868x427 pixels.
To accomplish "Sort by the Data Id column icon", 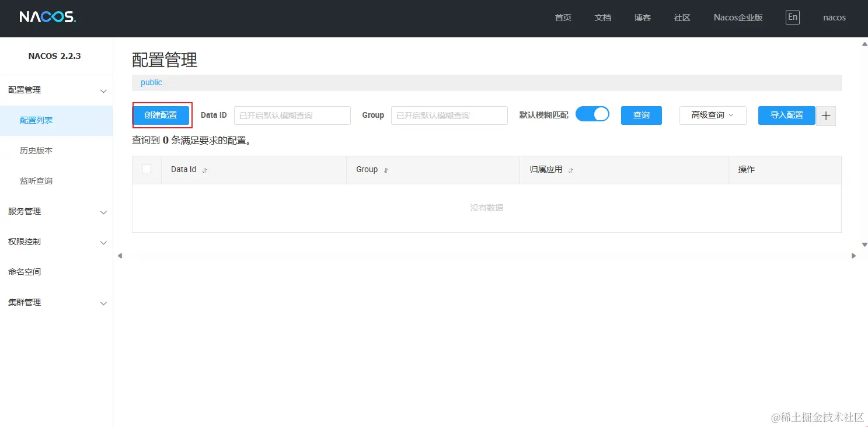I will coord(205,170).
